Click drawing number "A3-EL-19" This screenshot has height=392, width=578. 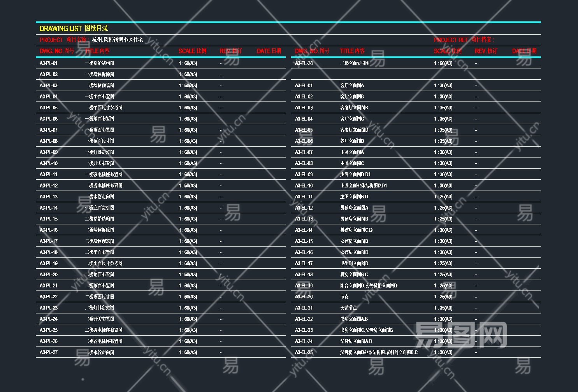click(304, 286)
